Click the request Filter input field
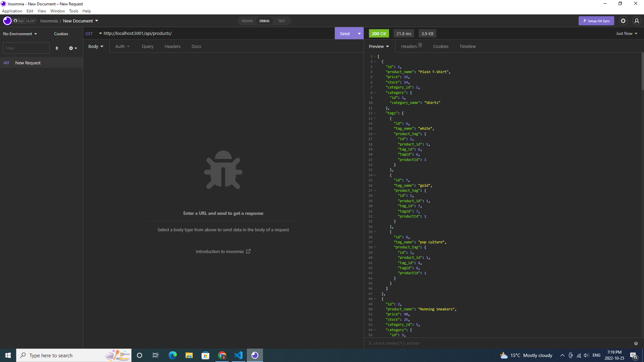The width and height of the screenshot is (644, 362). [x=26, y=48]
